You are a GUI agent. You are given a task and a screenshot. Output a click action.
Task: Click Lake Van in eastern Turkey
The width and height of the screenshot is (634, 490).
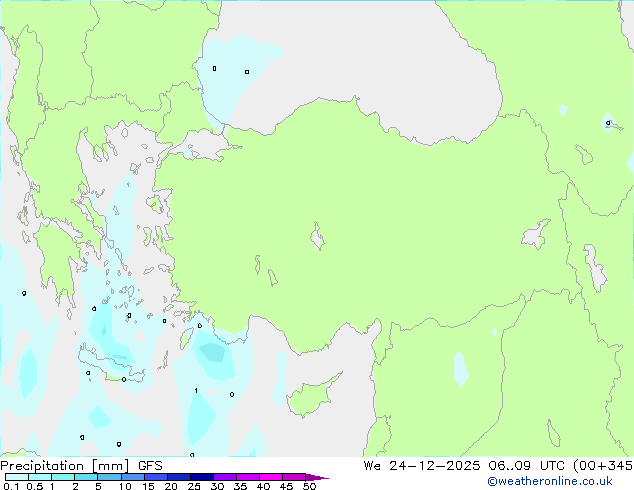point(535,234)
